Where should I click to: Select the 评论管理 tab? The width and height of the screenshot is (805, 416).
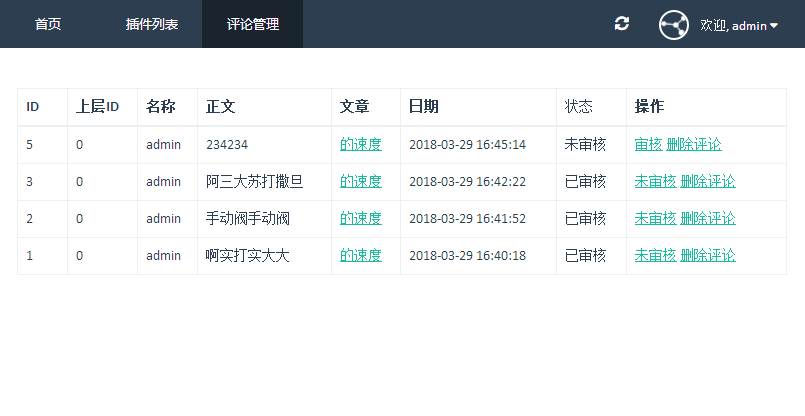click(252, 24)
